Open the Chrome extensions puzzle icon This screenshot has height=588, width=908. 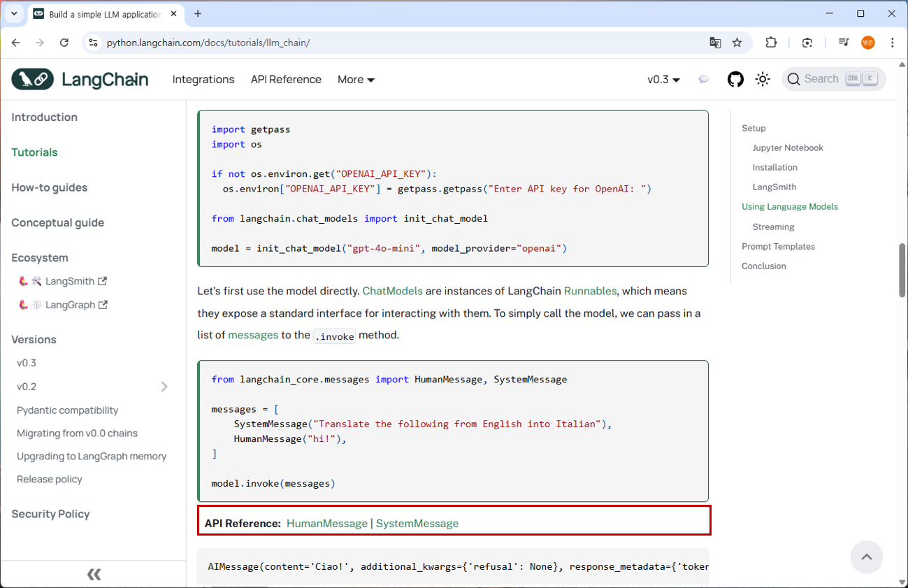[771, 43]
